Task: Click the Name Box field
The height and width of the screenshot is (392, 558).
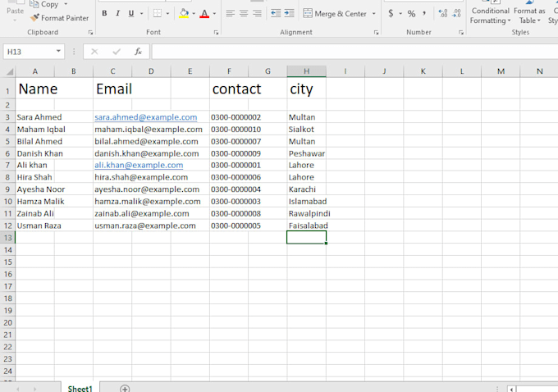Action: 30,52
